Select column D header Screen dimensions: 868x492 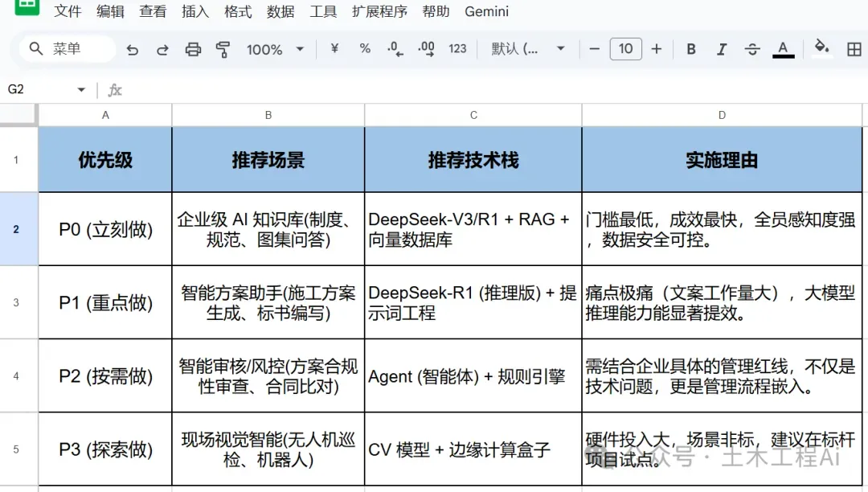(722, 115)
